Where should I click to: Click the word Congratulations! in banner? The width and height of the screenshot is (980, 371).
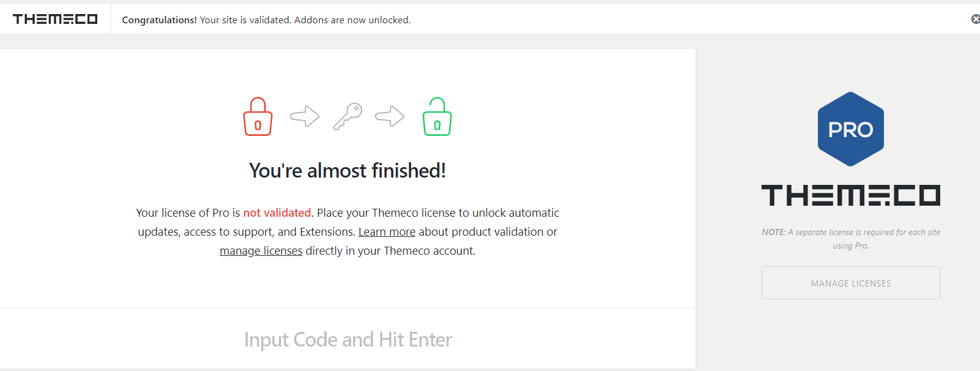point(160,20)
